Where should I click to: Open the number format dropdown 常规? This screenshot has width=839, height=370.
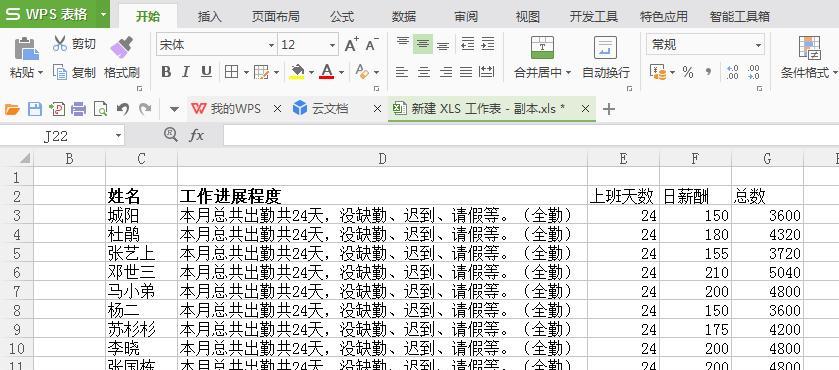tap(758, 45)
